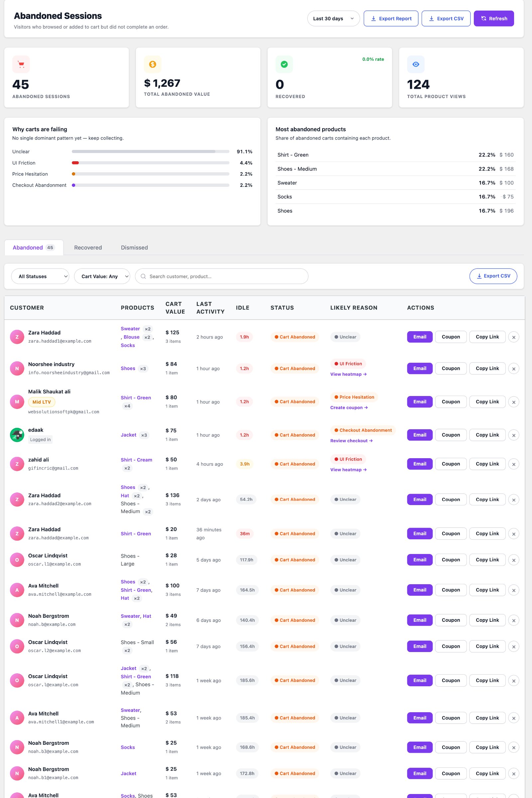This screenshot has height=798, width=532.
Task: Dismiss Noorshee industry session with X
Action: pos(514,369)
